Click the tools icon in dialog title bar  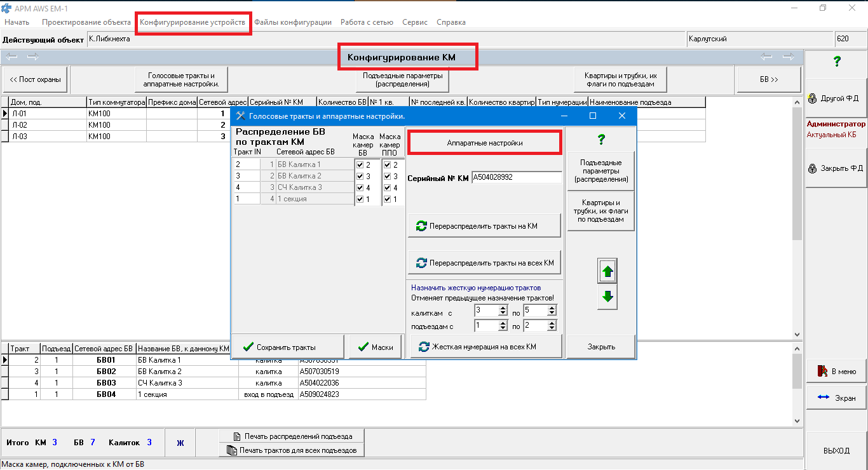tap(241, 116)
